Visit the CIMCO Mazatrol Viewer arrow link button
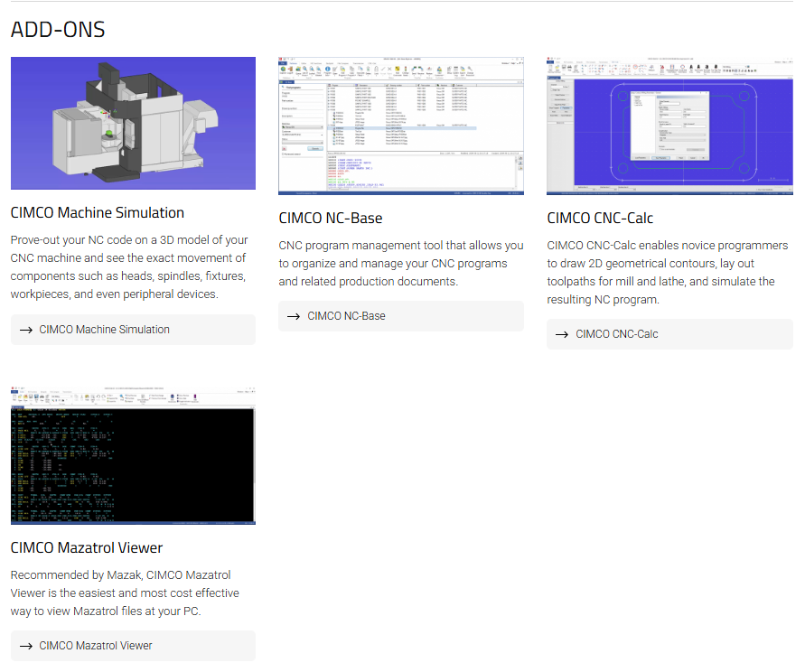 tap(133, 646)
